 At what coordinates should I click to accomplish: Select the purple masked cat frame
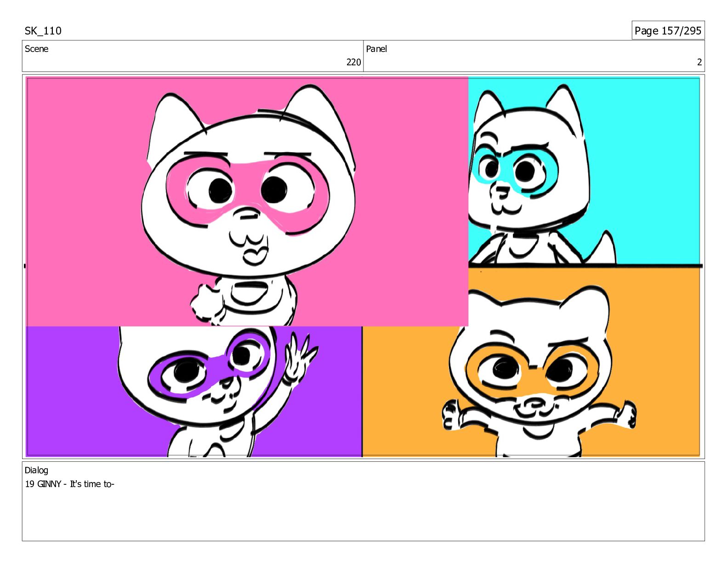point(194,391)
